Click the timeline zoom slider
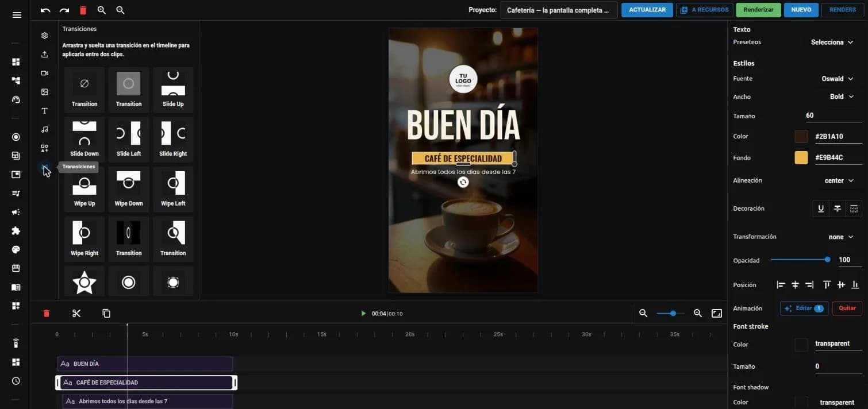The image size is (868, 409). pyautogui.click(x=670, y=314)
